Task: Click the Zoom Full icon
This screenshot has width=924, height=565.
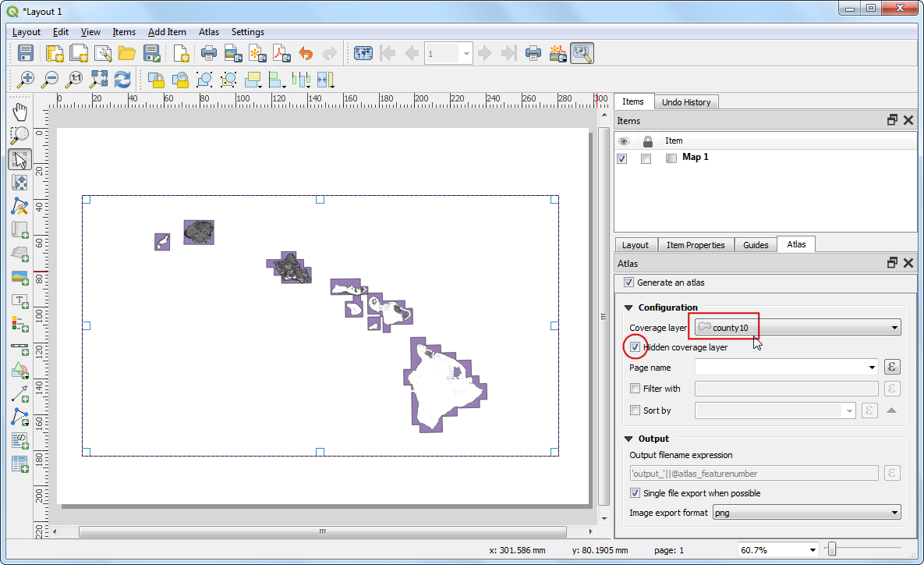Action: coord(98,80)
